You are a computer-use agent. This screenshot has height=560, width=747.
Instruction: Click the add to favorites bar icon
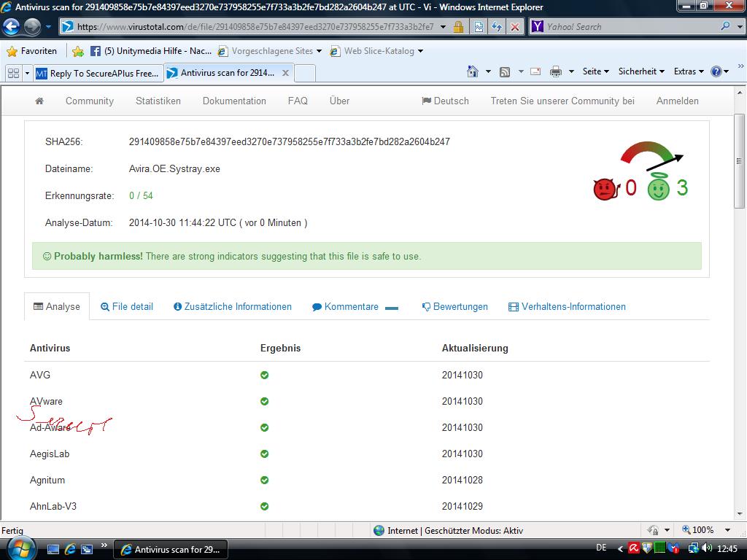click(78, 51)
